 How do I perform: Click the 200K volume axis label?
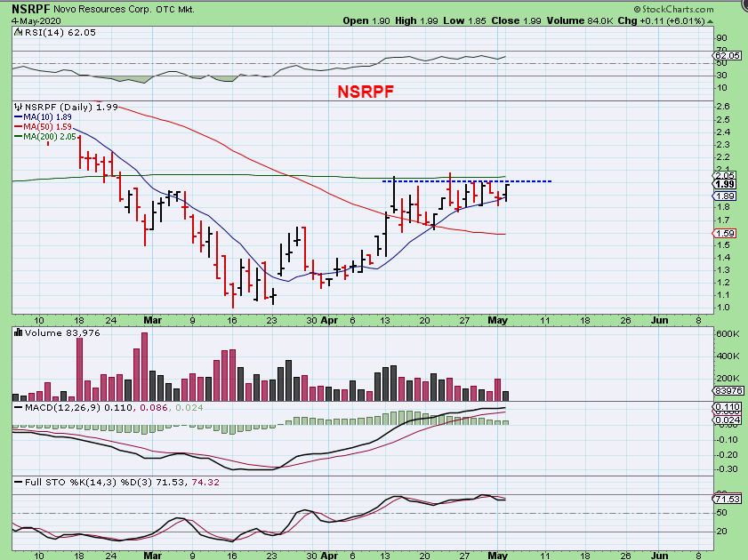point(728,379)
